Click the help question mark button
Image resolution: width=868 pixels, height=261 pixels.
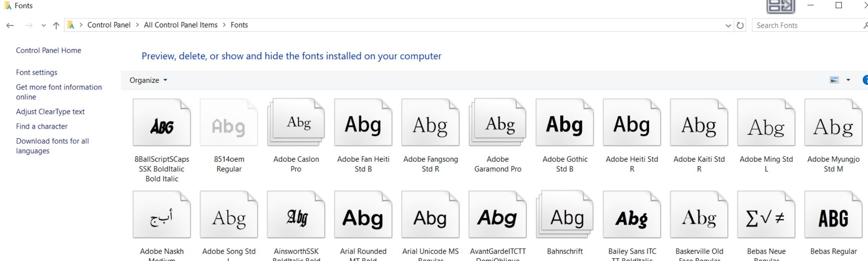(865, 80)
